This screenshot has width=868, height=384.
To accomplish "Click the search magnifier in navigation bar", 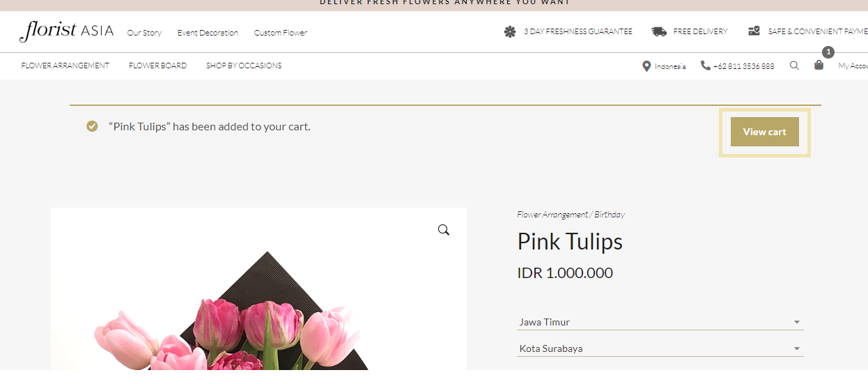I will (794, 66).
